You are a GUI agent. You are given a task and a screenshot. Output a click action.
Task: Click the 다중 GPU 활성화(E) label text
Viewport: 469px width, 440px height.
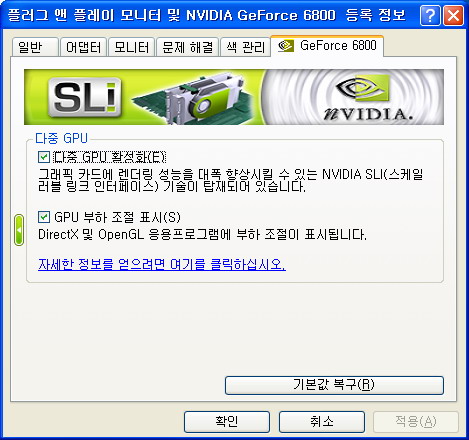pyautogui.click(x=110, y=157)
